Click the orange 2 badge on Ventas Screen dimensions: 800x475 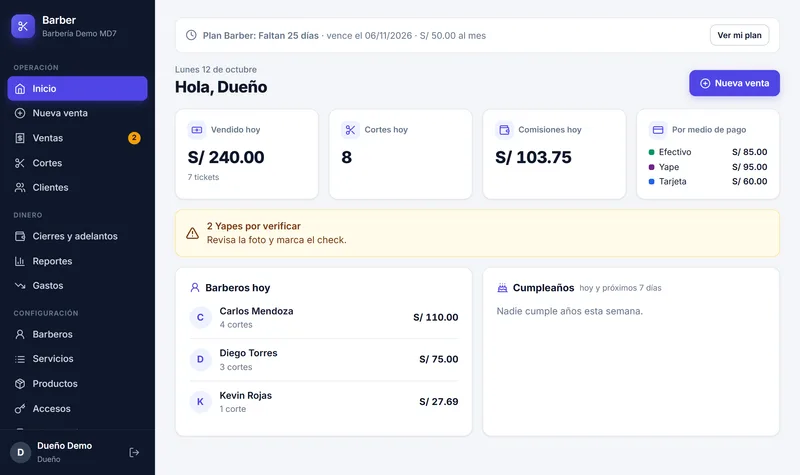[134, 138]
